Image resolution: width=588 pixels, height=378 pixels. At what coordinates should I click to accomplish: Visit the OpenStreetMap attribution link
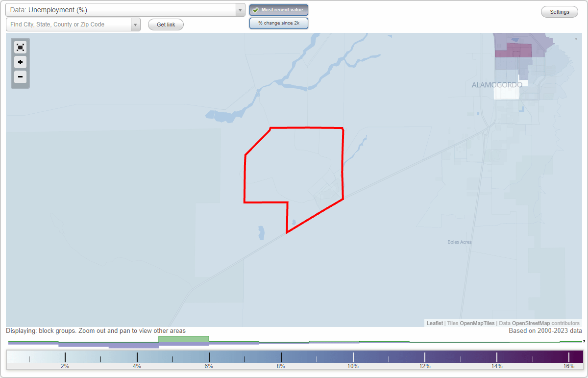click(531, 323)
